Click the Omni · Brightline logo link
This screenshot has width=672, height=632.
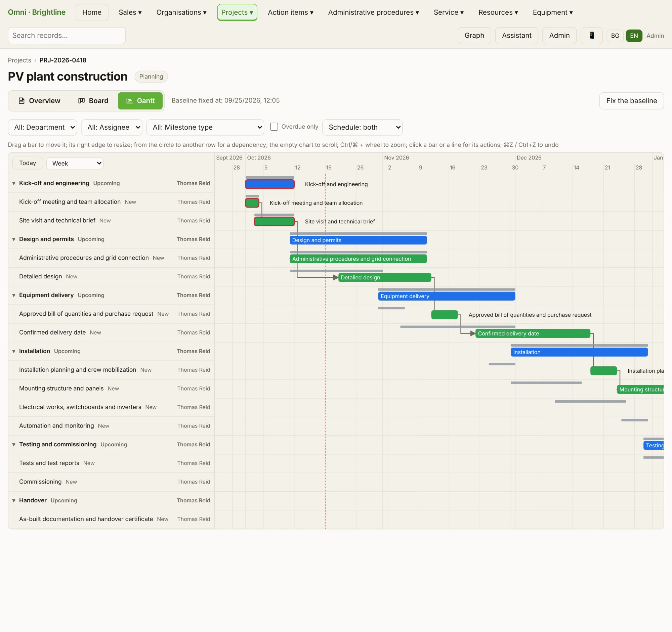pos(37,12)
